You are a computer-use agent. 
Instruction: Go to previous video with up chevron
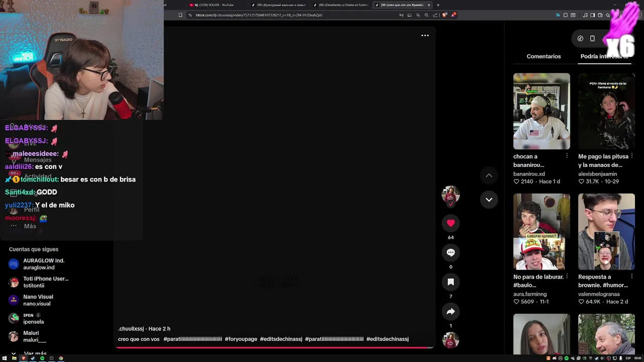pos(489,175)
